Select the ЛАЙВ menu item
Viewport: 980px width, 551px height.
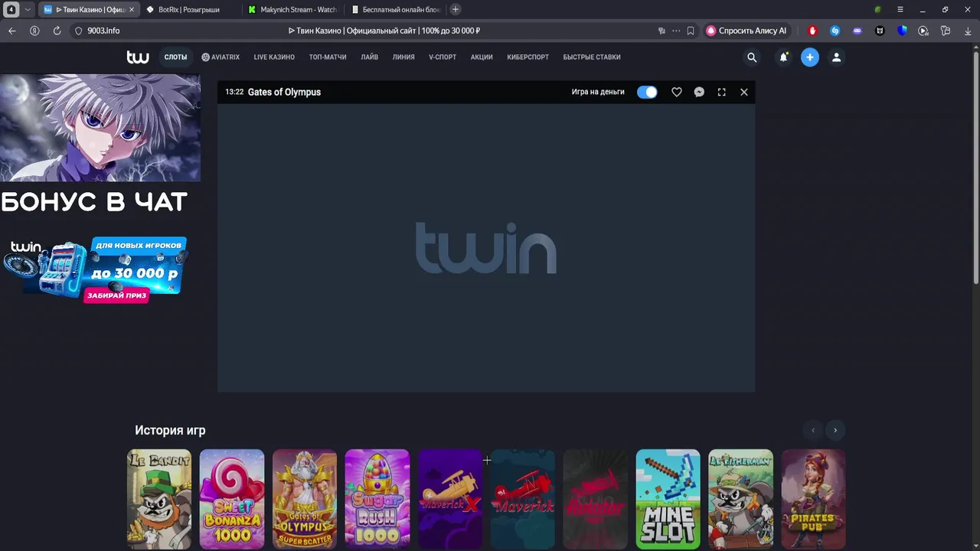pos(370,57)
